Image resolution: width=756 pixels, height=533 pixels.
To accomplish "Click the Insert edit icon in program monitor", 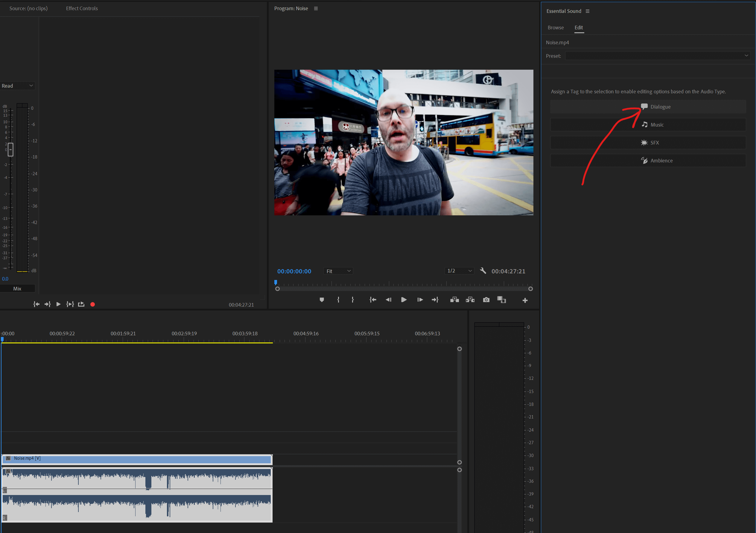I will pos(456,300).
